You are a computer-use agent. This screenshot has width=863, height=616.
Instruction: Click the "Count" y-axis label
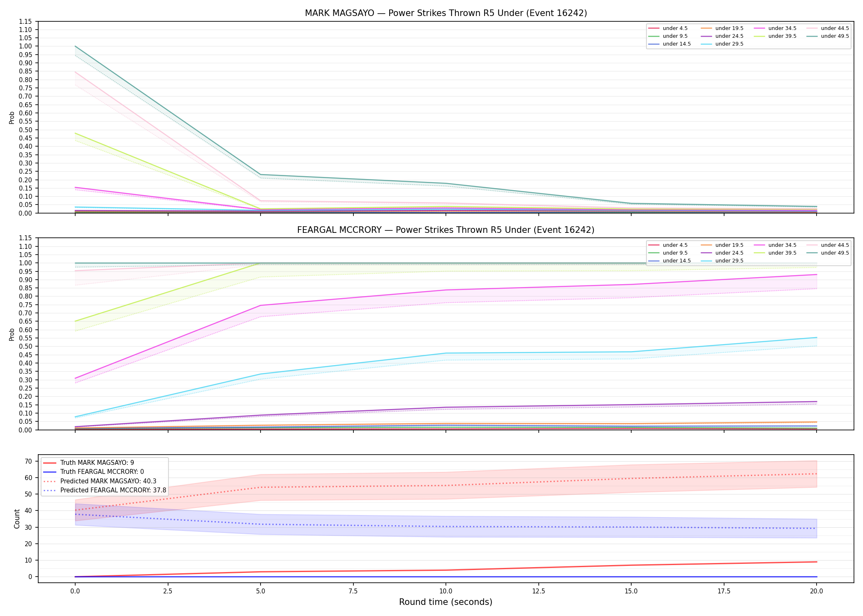pyautogui.click(x=17, y=519)
